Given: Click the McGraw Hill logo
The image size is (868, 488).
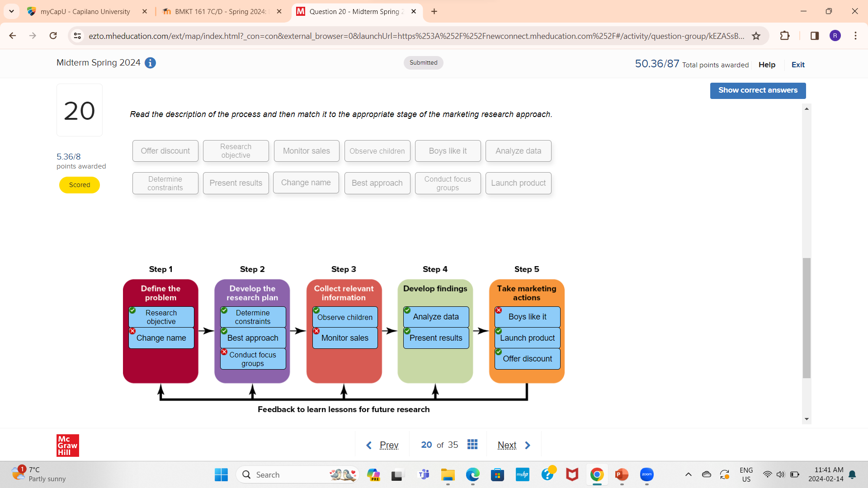Looking at the screenshot, I should (x=67, y=446).
